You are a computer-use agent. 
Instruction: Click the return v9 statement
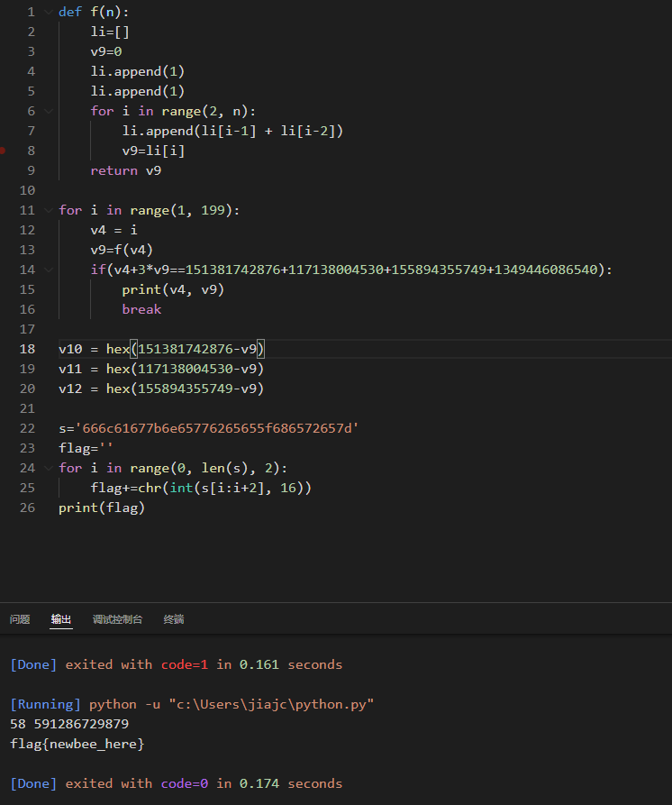click(126, 171)
